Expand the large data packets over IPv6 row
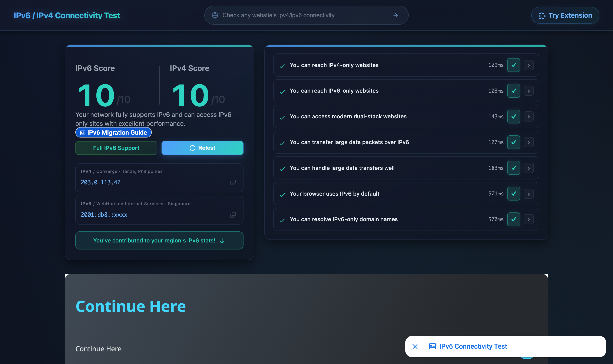 tap(529, 142)
